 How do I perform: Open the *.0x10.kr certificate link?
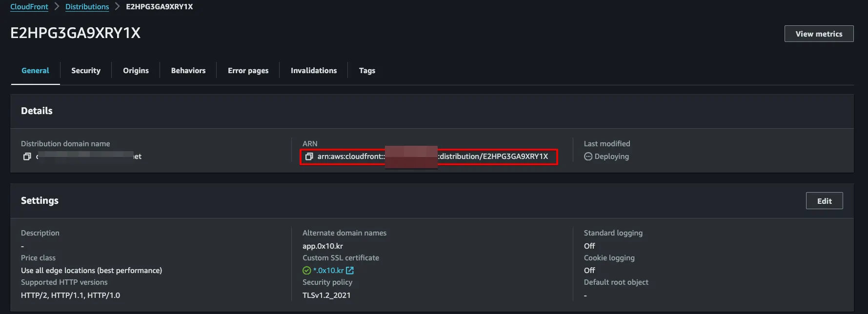tap(328, 271)
